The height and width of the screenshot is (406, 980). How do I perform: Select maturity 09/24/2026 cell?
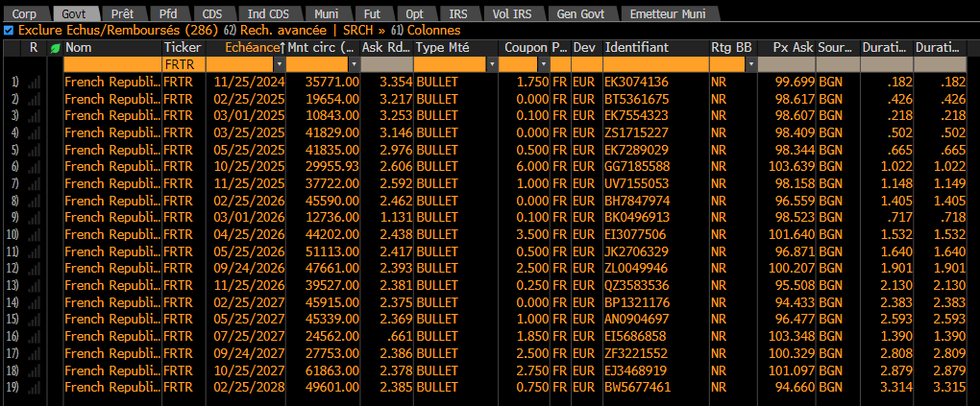(250, 268)
